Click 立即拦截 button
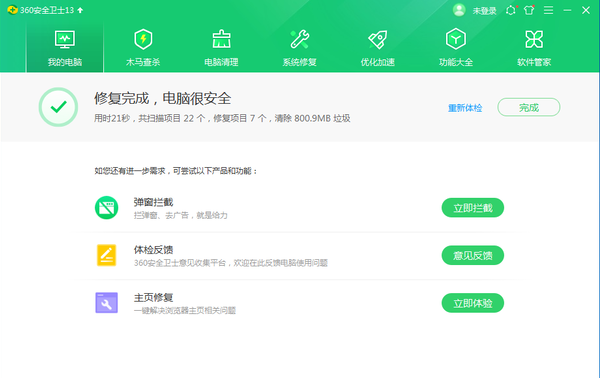 [473, 208]
